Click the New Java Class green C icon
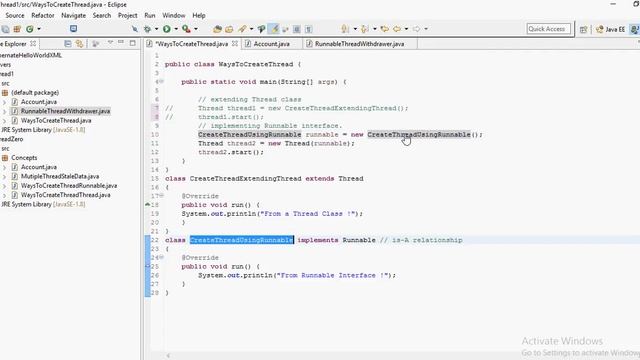 pyautogui.click(x=29, y=29)
